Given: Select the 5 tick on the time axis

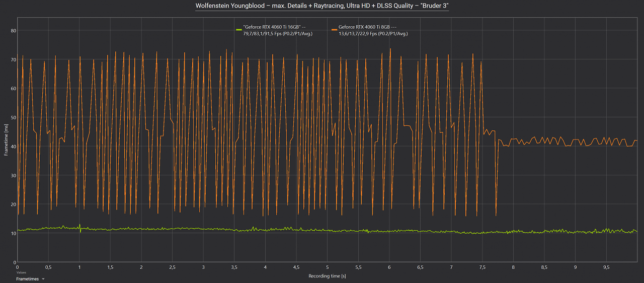Looking at the screenshot, I should [327, 267].
